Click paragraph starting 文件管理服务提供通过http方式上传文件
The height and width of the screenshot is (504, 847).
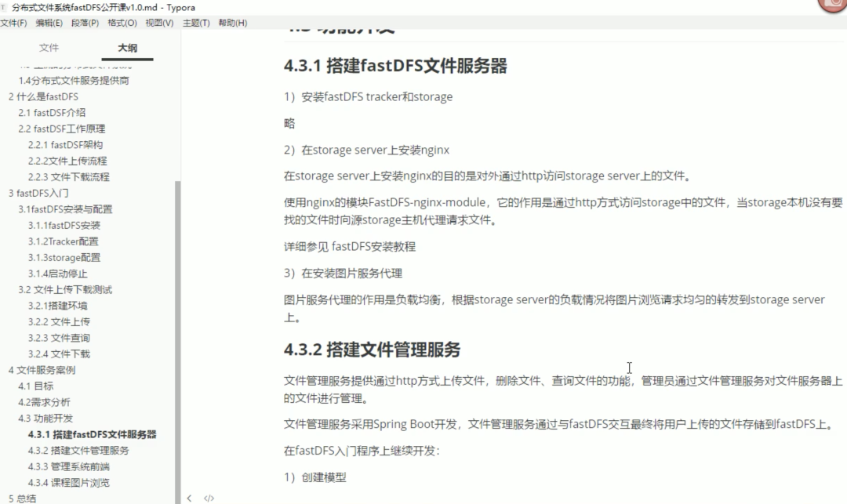563,390
